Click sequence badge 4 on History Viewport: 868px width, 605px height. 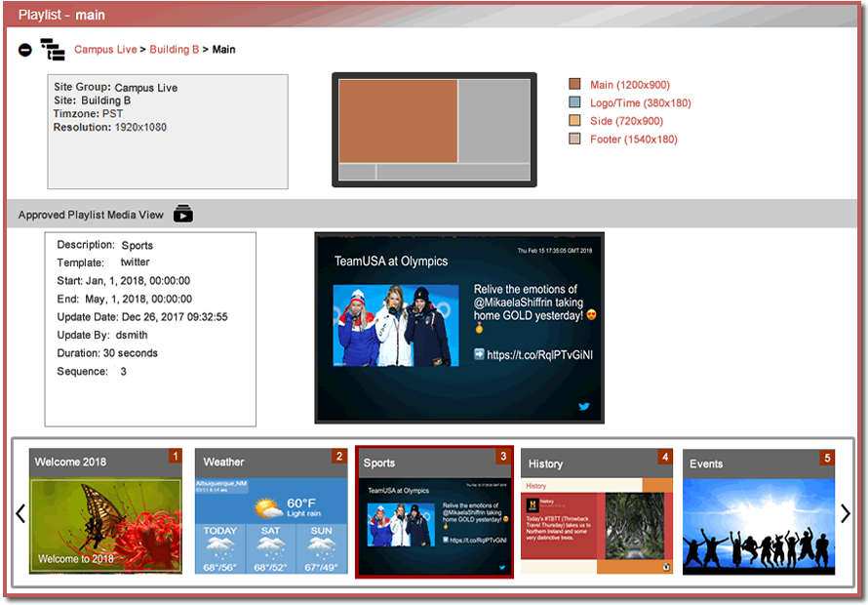pyautogui.click(x=665, y=457)
